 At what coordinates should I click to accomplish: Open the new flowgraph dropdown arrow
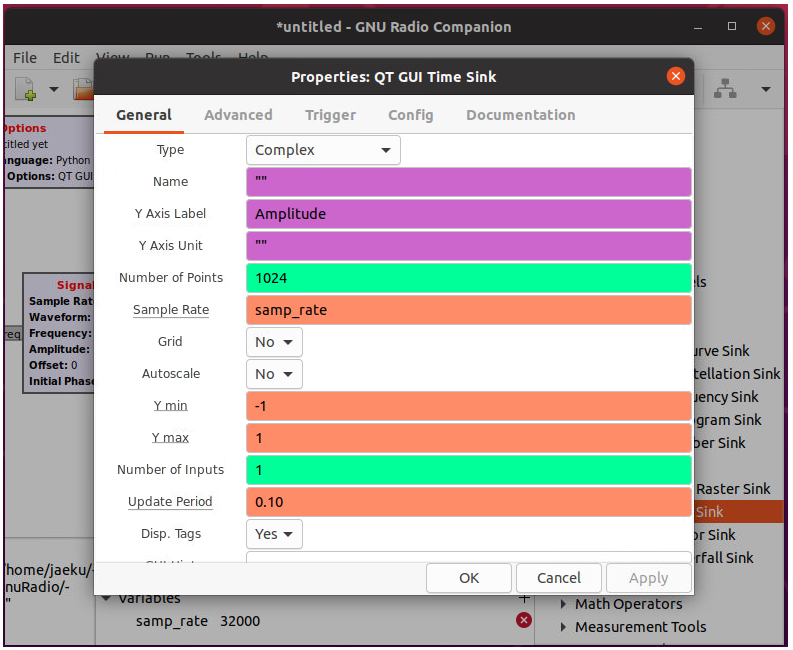click(x=54, y=90)
